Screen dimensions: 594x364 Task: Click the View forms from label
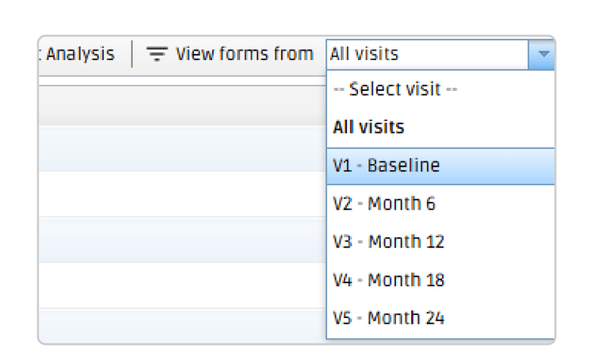click(x=244, y=55)
